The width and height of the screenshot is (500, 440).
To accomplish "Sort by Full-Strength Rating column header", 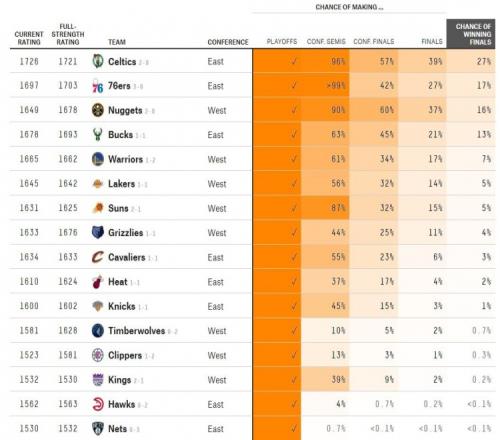I will click(68, 34).
